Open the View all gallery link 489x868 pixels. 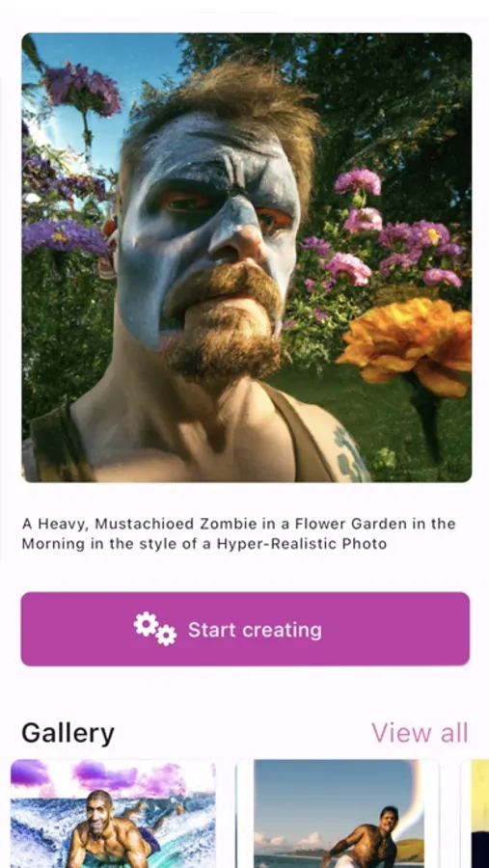[x=420, y=732]
